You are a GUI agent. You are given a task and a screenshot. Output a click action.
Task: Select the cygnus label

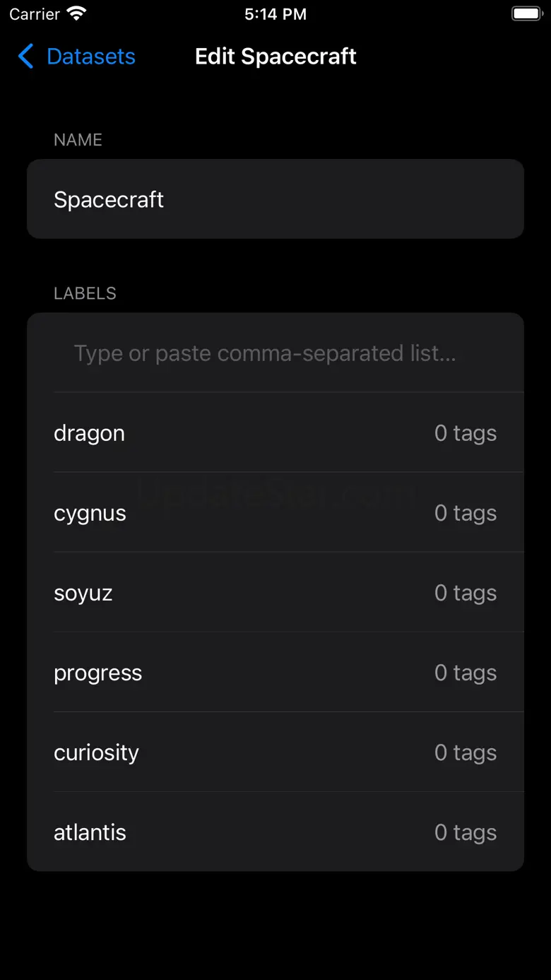point(90,513)
